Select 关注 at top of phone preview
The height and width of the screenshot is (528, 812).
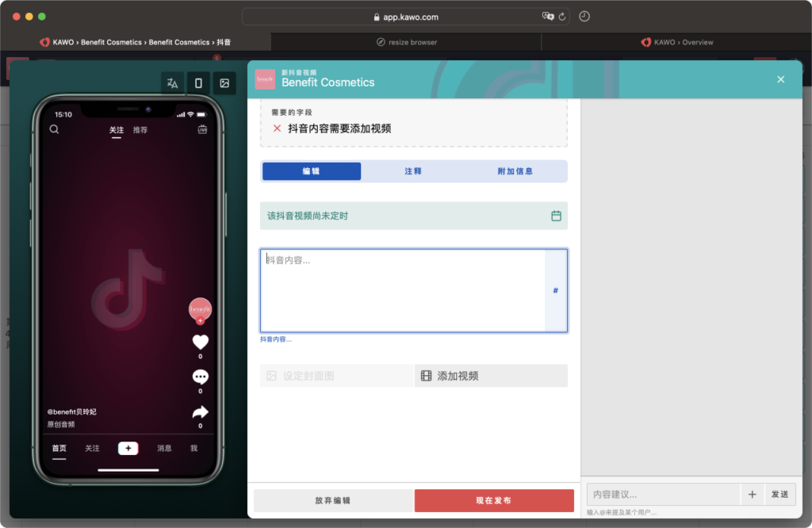[x=117, y=130]
